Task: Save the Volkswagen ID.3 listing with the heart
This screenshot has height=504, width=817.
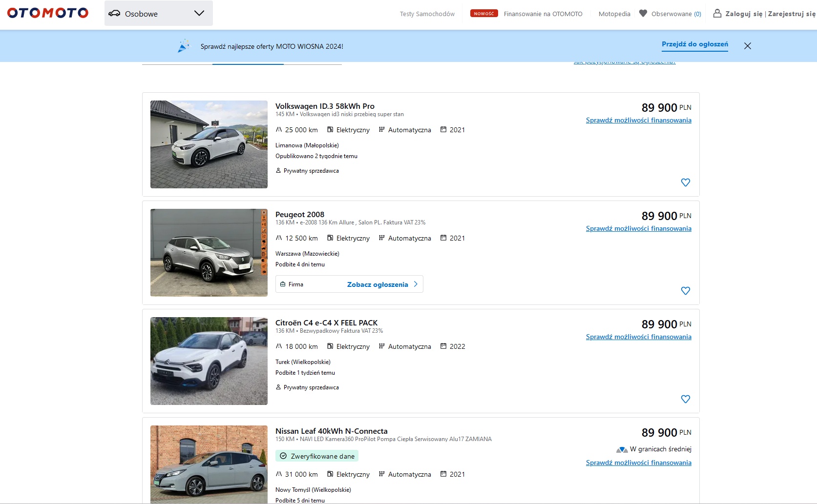Action: click(686, 182)
